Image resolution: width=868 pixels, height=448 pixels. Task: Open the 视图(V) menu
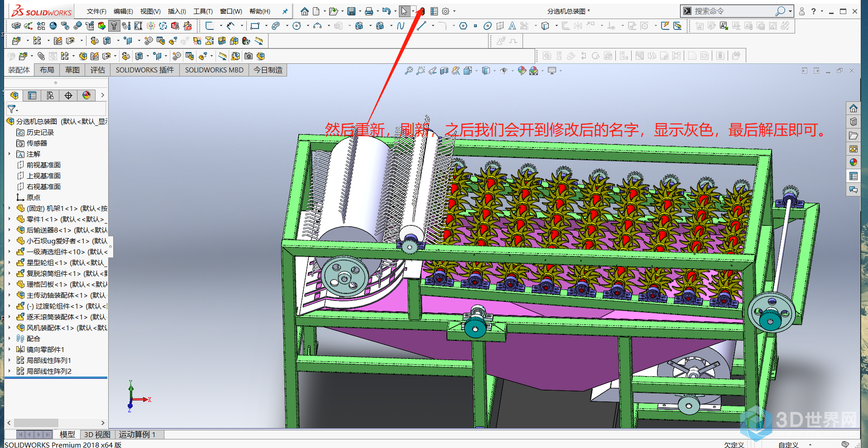pyautogui.click(x=150, y=11)
